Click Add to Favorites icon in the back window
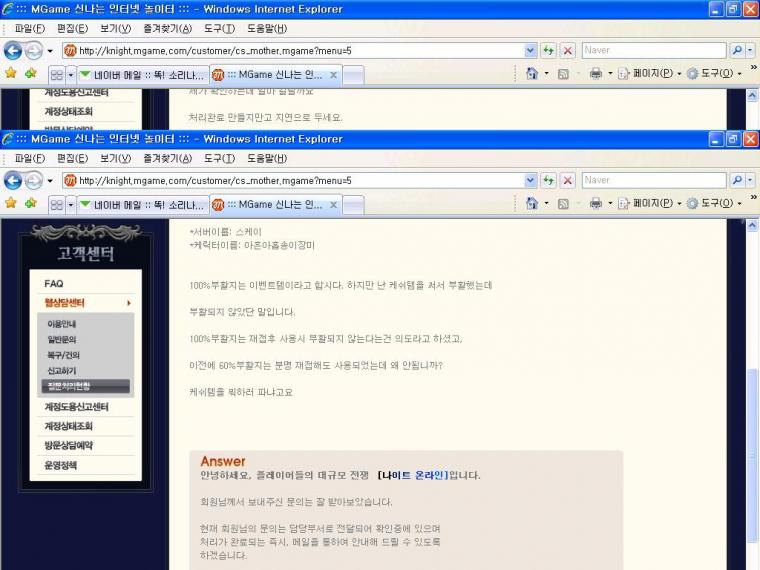Screen dimensions: 760x570 31,73
